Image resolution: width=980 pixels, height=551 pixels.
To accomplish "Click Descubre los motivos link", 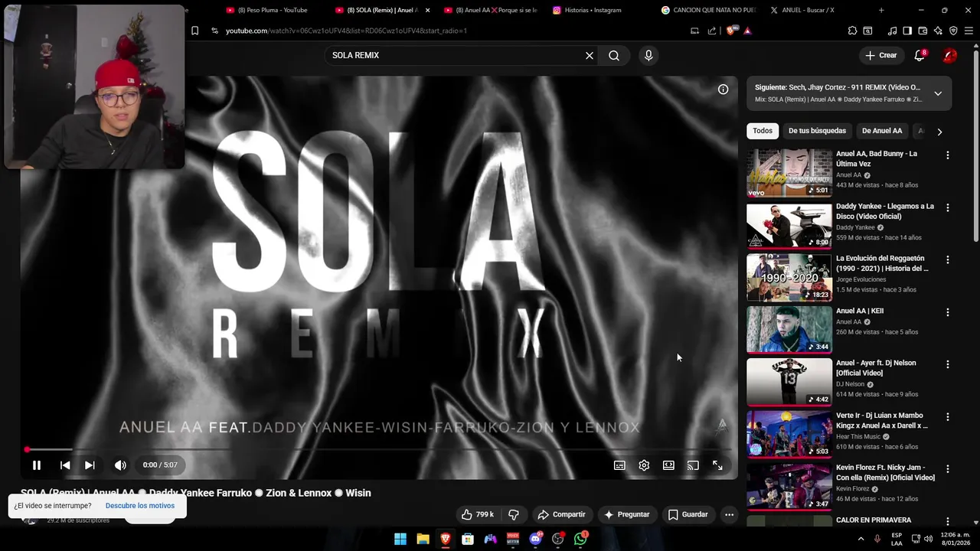I will [x=140, y=506].
